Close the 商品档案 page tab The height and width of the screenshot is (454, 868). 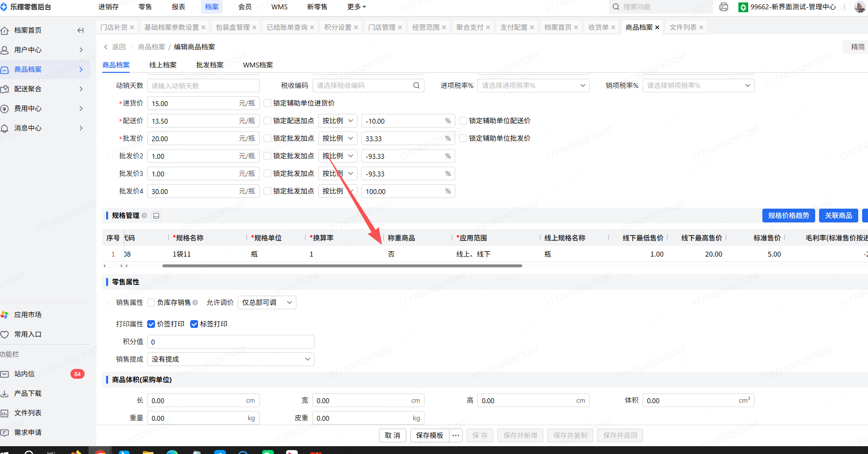point(657,27)
